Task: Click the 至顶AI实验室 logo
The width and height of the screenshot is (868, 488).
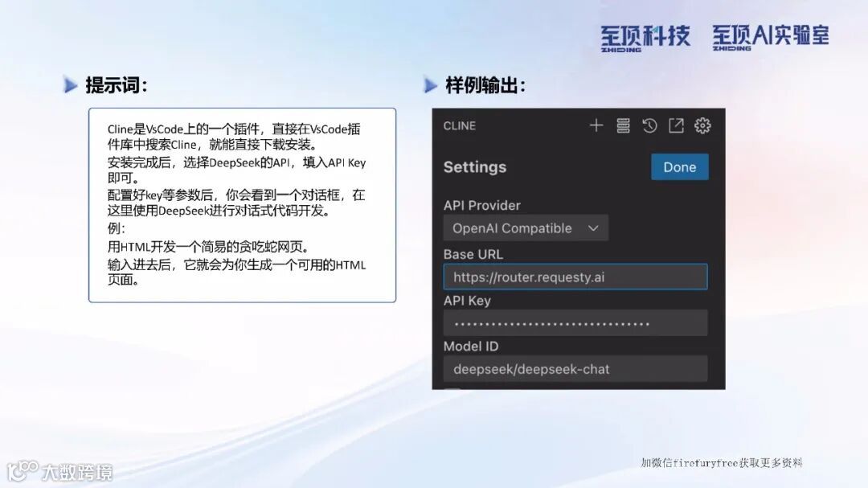Action: [771, 37]
